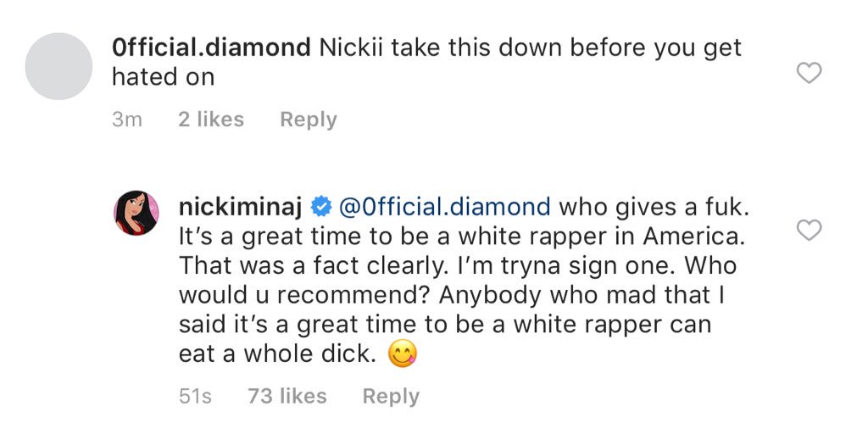Viewport: 868px width, 445px height.
Task: Open nickiminaj's profile picture
Action: pos(136,213)
